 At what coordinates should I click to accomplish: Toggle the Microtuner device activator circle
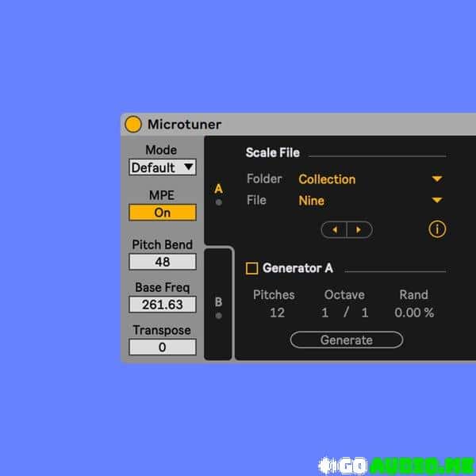click(x=133, y=125)
